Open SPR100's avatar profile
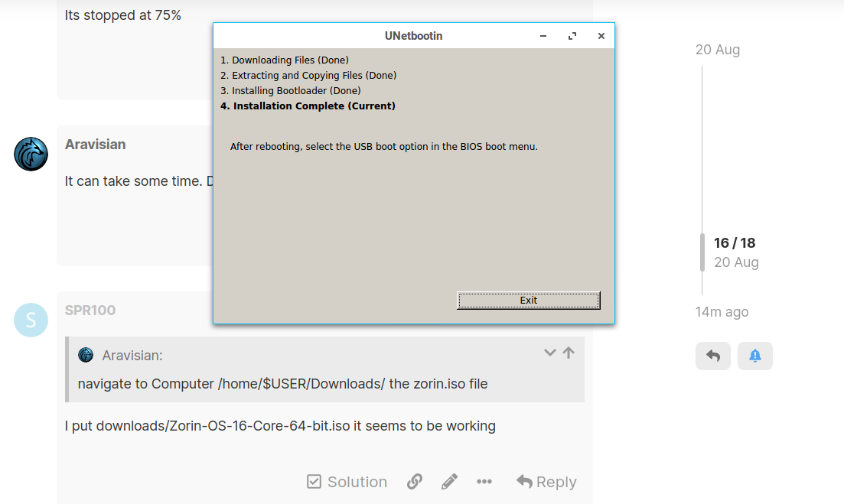 [x=31, y=320]
